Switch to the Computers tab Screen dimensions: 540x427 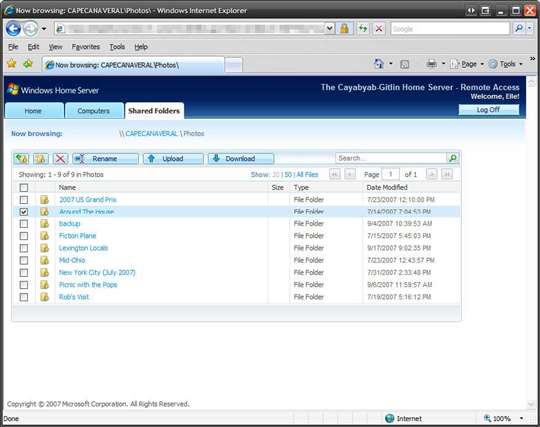(x=94, y=111)
